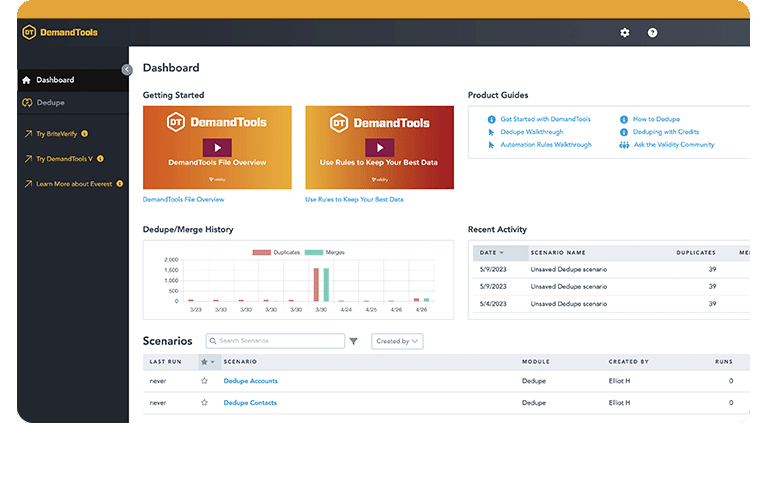767x492 pixels.
Task: Open Learn More about Everest link
Action: [x=74, y=184]
